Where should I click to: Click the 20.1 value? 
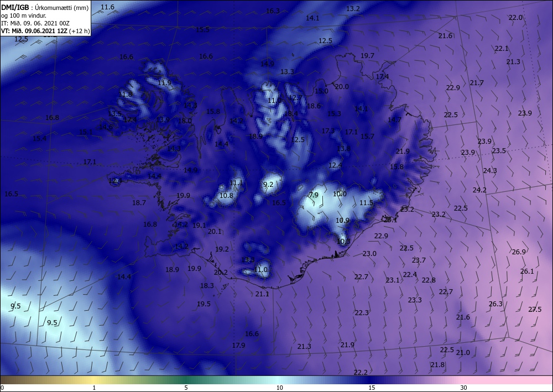[215, 232]
